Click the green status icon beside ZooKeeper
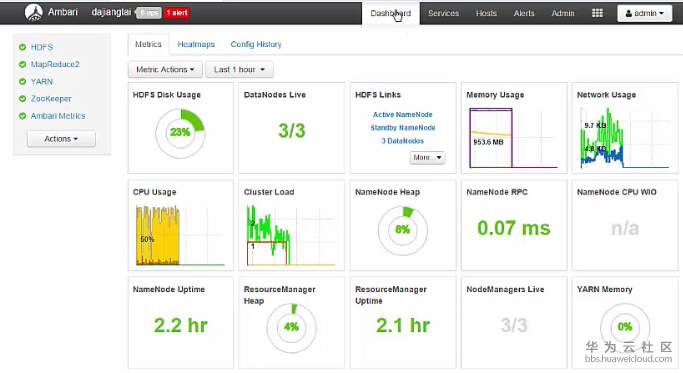 (x=22, y=99)
